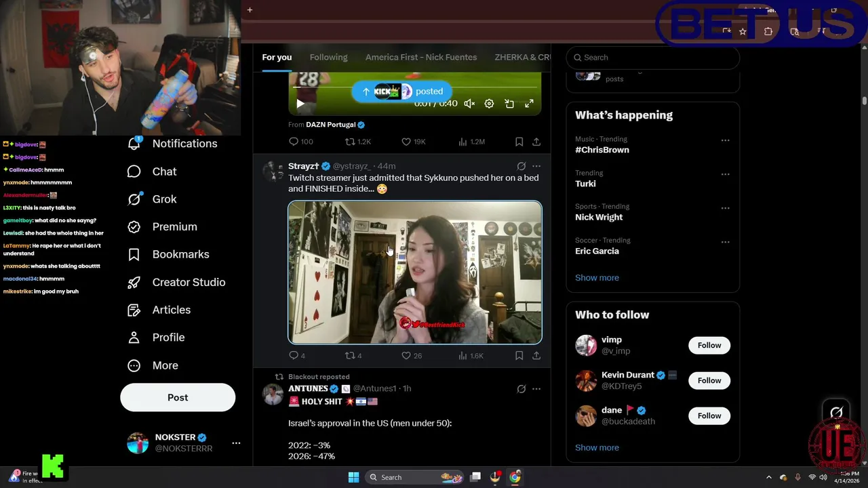Click Grok icon on Strayz post

point(521,166)
